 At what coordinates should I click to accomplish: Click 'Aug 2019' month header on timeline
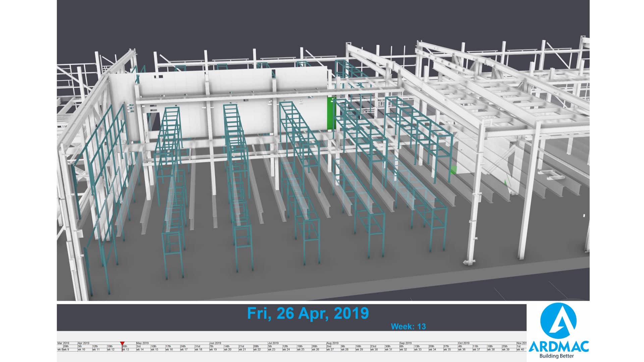tap(333, 343)
